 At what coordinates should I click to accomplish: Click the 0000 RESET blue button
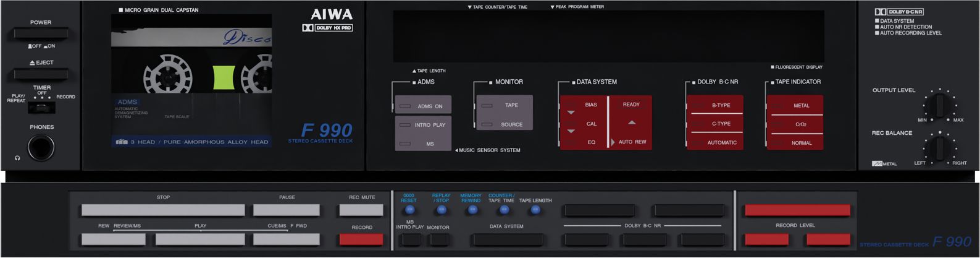[x=409, y=210]
